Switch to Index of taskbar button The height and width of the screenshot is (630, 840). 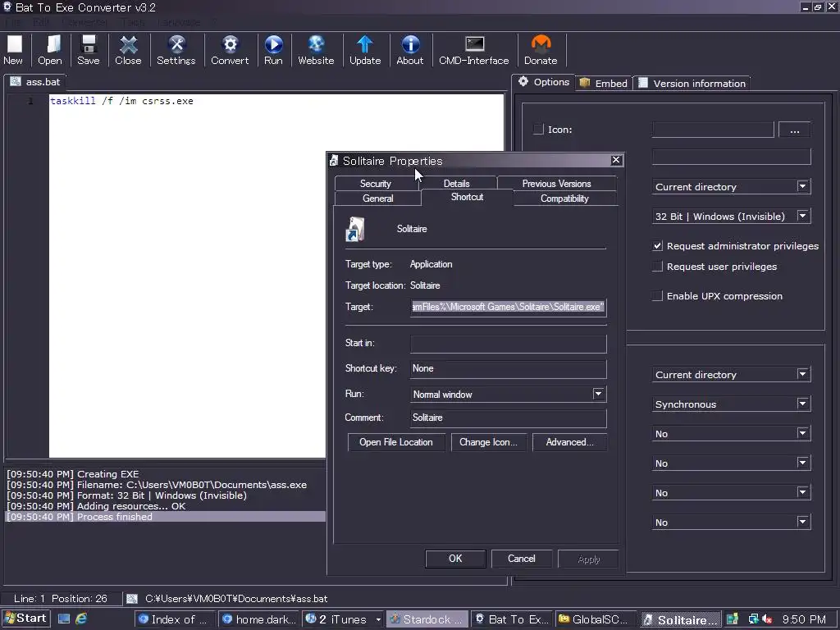click(x=174, y=619)
